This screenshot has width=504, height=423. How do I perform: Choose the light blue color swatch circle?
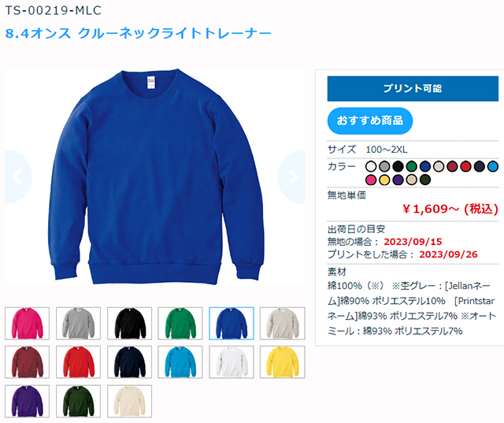493,166
